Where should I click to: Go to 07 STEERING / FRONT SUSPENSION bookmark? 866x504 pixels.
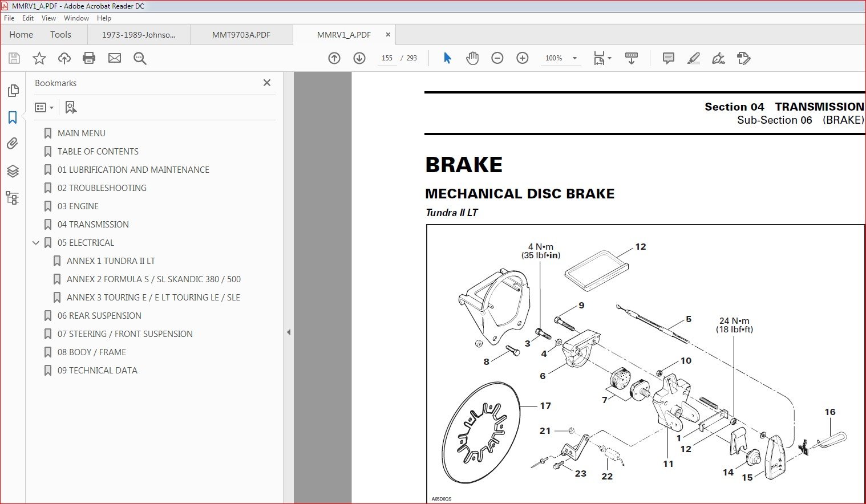[x=125, y=334]
